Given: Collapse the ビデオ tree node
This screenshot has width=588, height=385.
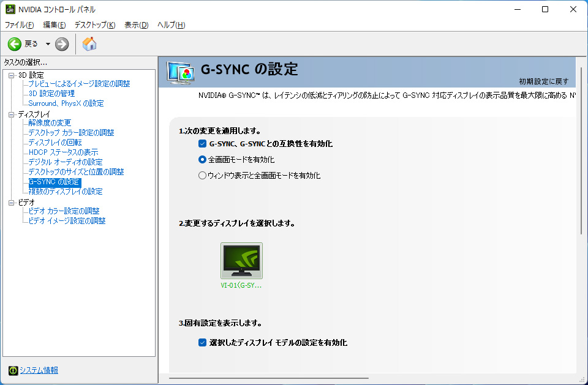Looking at the screenshot, I should pos(12,203).
